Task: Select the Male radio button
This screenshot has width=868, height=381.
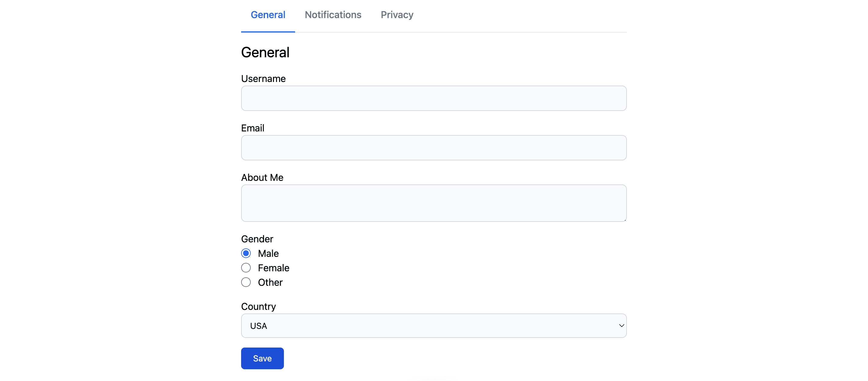Action: [x=246, y=253]
